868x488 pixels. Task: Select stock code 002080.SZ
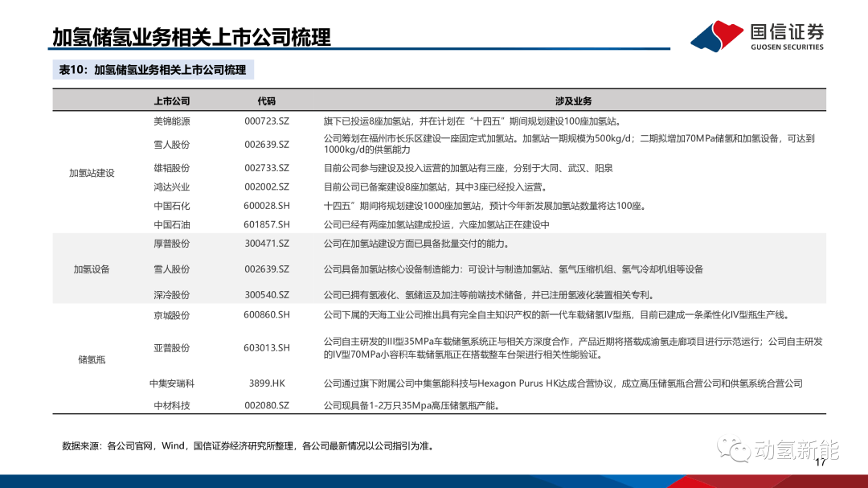(267, 405)
